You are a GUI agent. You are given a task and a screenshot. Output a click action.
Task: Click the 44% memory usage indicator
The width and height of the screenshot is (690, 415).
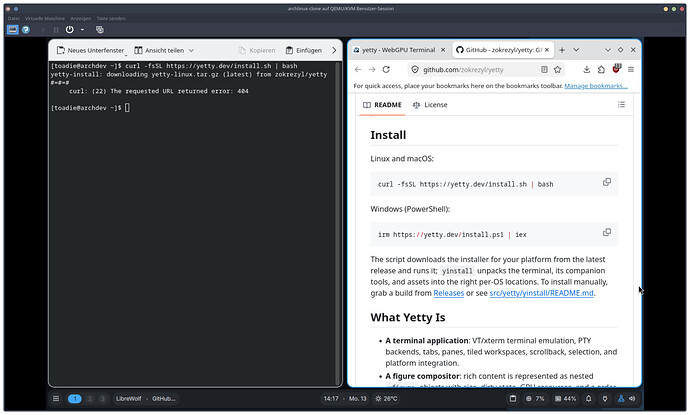coord(565,399)
